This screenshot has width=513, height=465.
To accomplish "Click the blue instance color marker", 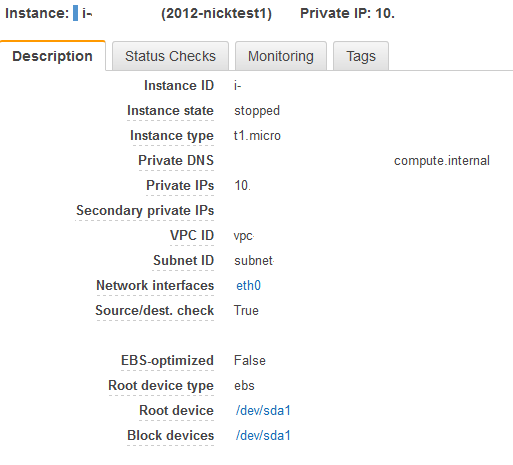I will tap(76, 13).
